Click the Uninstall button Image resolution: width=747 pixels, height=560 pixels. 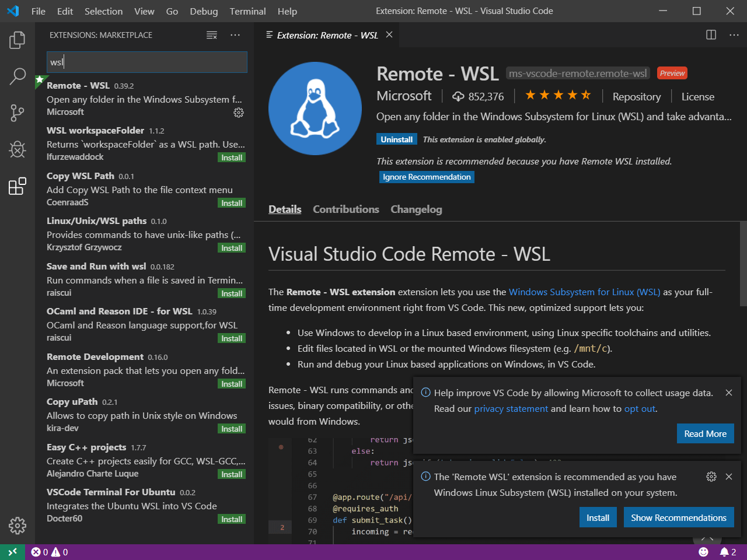pyautogui.click(x=397, y=139)
